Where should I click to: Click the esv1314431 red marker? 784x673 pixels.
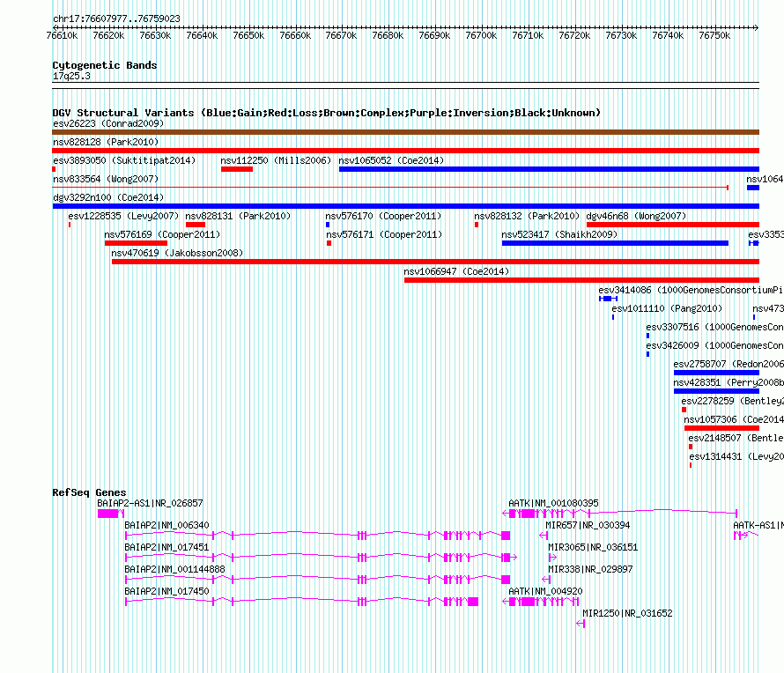coord(691,465)
